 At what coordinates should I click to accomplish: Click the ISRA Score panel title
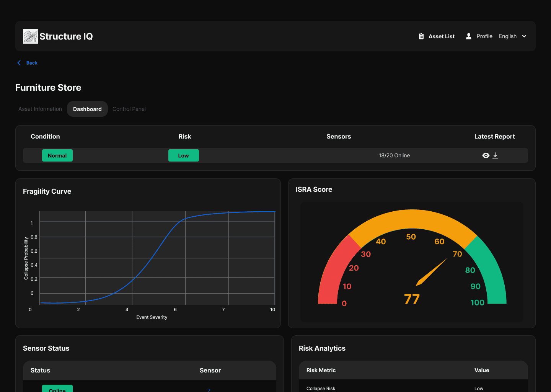314,189
